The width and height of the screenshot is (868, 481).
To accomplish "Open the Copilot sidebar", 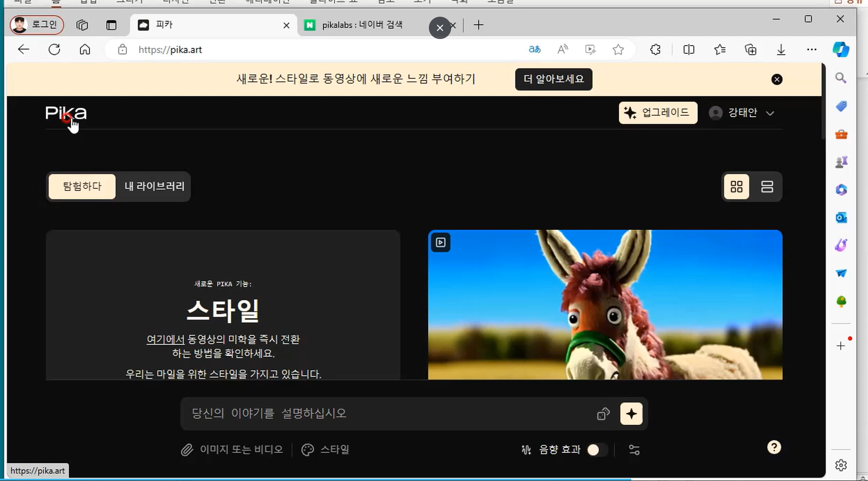I will 841,50.
